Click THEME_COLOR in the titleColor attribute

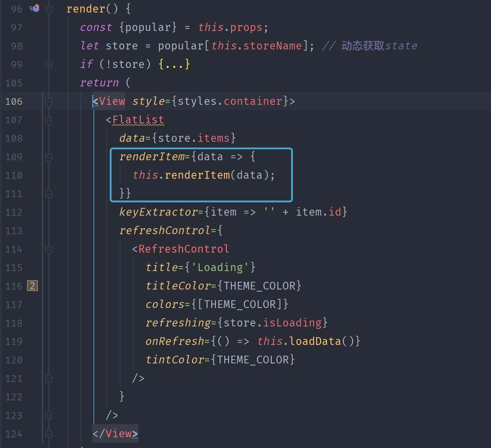click(x=260, y=286)
